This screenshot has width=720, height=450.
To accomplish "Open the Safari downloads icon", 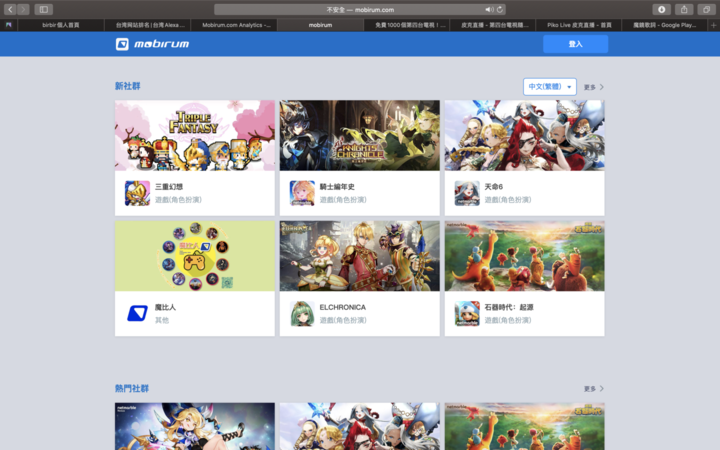I will 661,9.
